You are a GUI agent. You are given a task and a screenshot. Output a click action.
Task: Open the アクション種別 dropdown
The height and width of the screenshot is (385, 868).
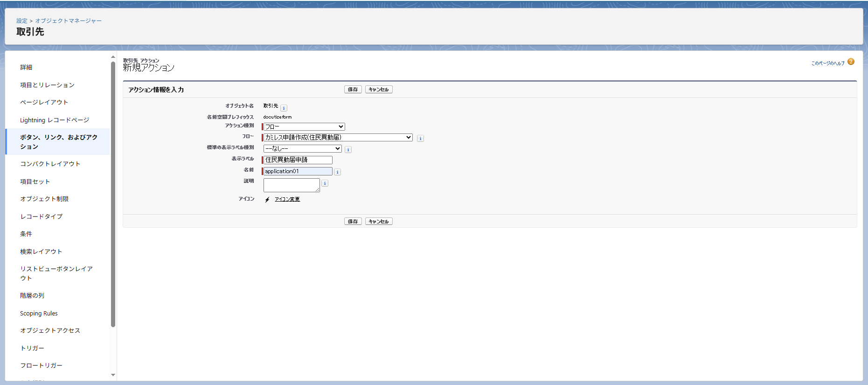tap(304, 127)
